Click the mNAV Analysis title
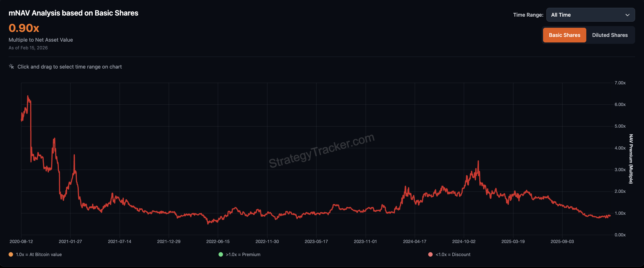Image resolution: width=644 pixels, height=268 pixels. click(x=73, y=13)
